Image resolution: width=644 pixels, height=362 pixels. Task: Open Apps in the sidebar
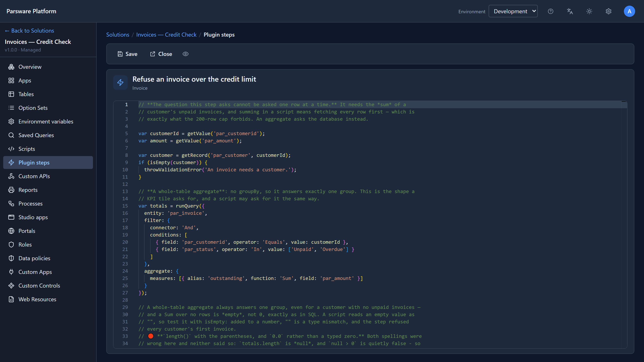pyautogui.click(x=48, y=80)
